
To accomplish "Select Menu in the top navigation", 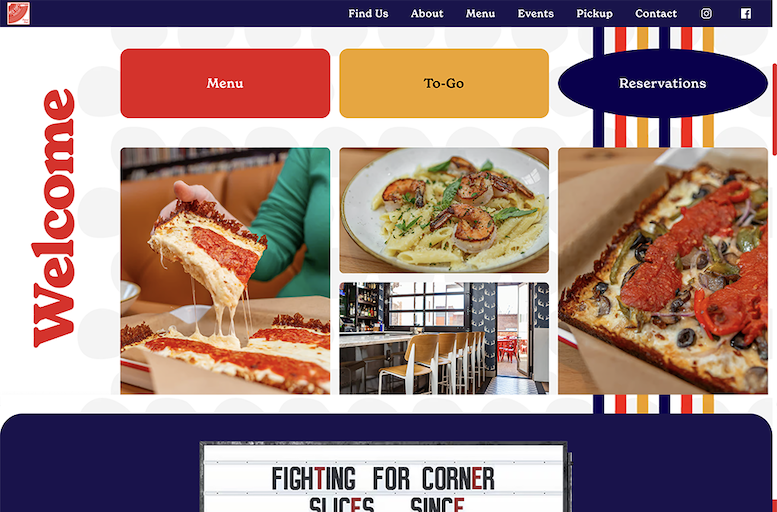I will tap(480, 13).
